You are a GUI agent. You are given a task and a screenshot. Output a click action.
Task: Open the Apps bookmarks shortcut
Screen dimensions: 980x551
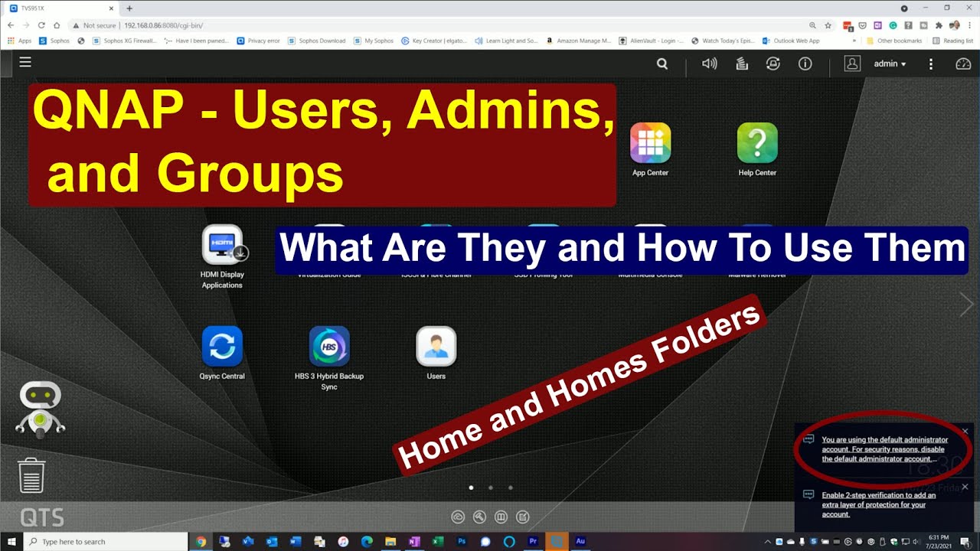coord(21,41)
